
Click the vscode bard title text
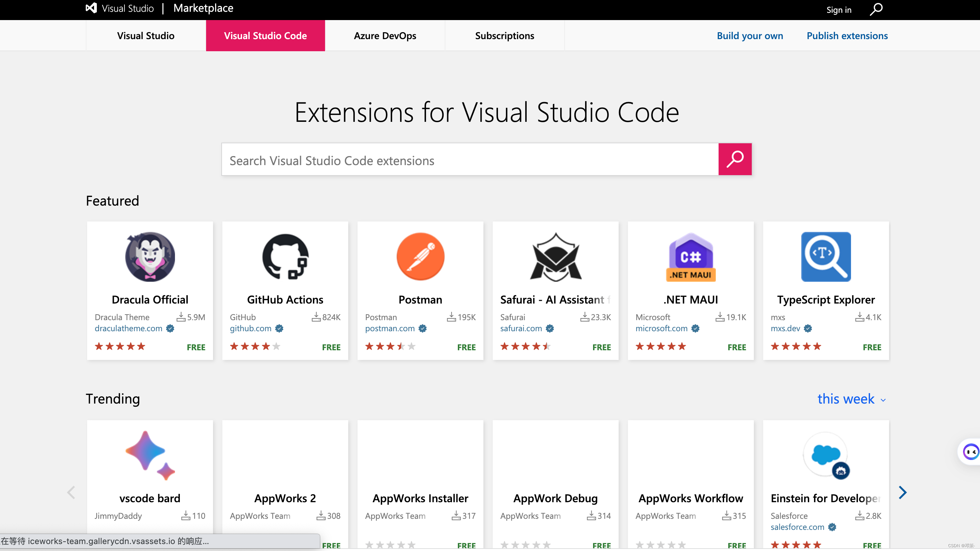point(150,498)
